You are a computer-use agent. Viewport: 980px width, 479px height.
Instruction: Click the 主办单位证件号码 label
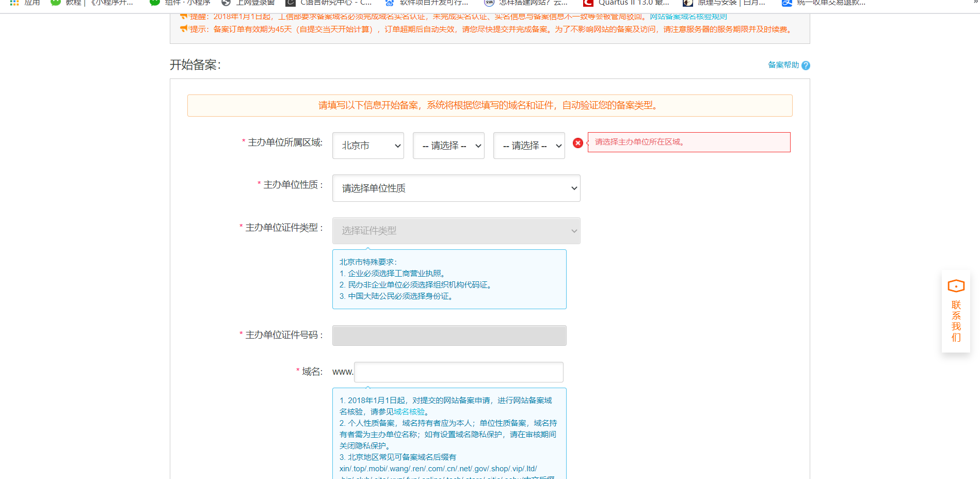(x=284, y=335)
